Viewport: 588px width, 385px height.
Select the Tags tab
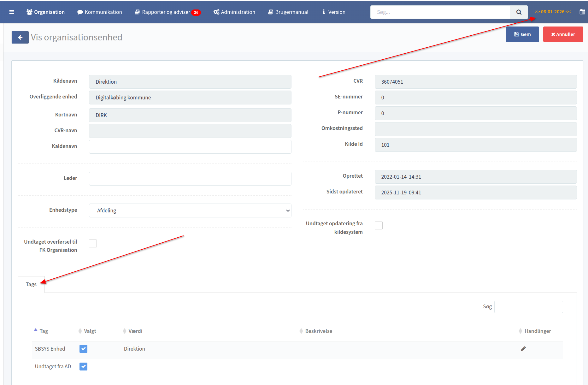pos(31,284)
